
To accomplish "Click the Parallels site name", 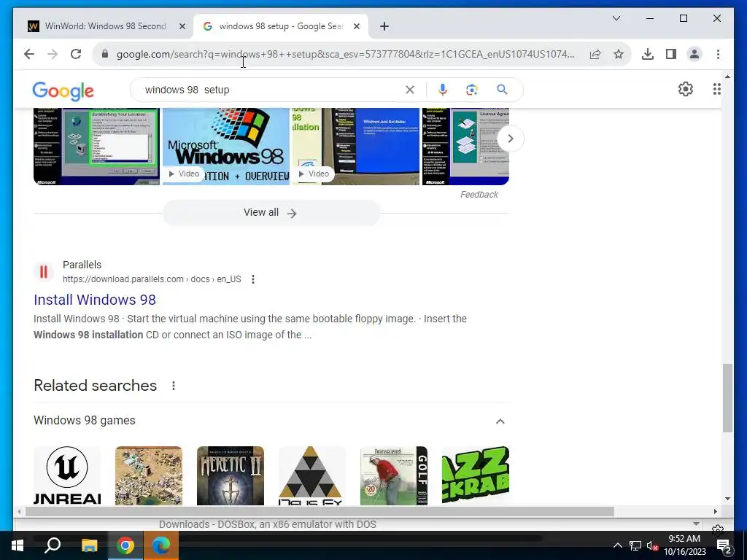I will click(82, 265).
